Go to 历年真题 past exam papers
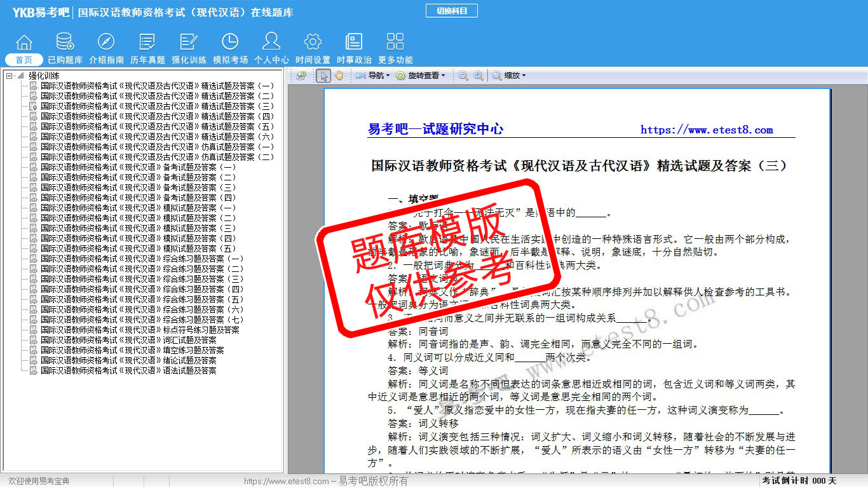 (147, 48)
